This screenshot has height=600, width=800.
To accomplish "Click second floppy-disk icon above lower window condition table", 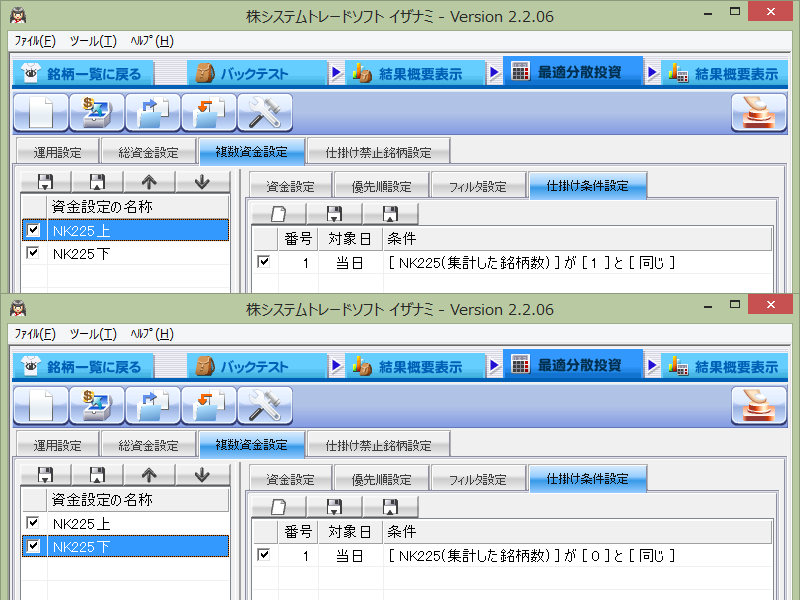I will point(390,507).
